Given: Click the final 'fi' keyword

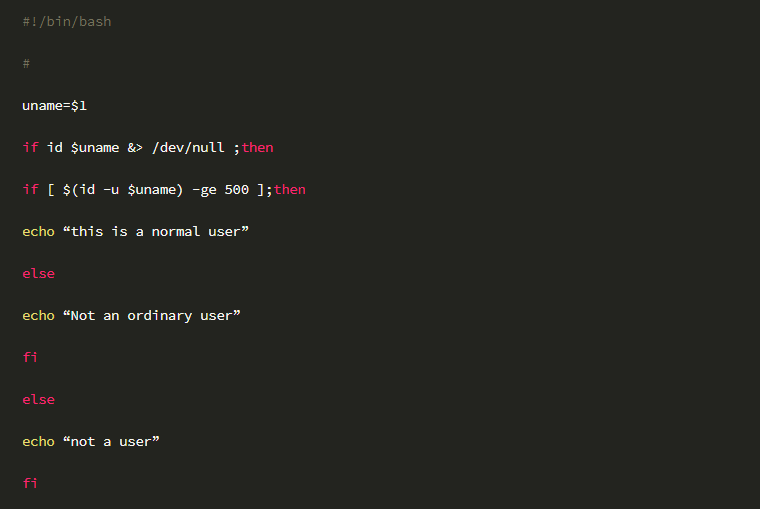Looking at the screenshot, I should click(30, 483).
